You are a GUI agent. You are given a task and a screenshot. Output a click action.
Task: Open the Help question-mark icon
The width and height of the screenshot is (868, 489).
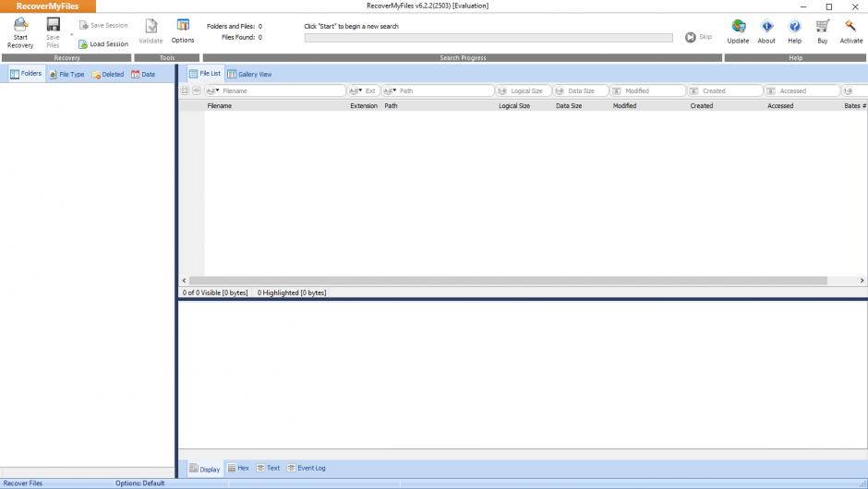coord(794,26)
